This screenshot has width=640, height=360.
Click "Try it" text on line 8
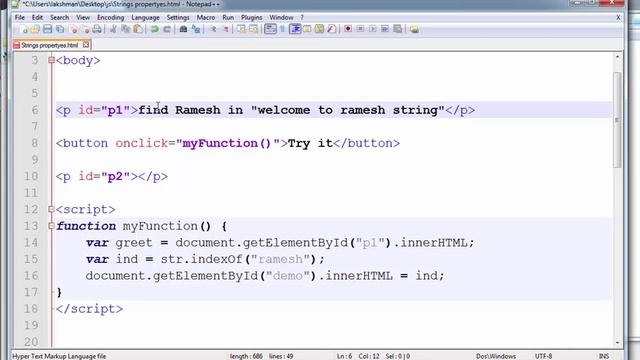click(x=310, y=143)
